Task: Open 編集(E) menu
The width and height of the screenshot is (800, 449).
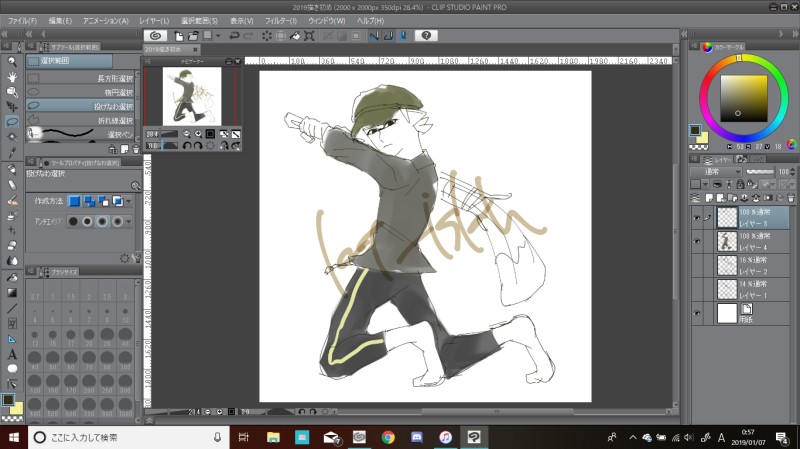Action: click(60, 21)
